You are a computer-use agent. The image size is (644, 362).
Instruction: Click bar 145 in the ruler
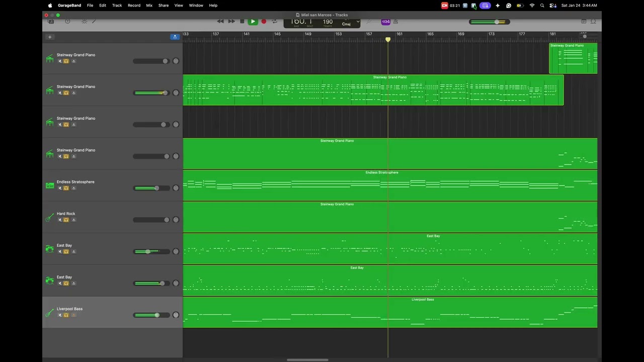click(x=277, y=34)
